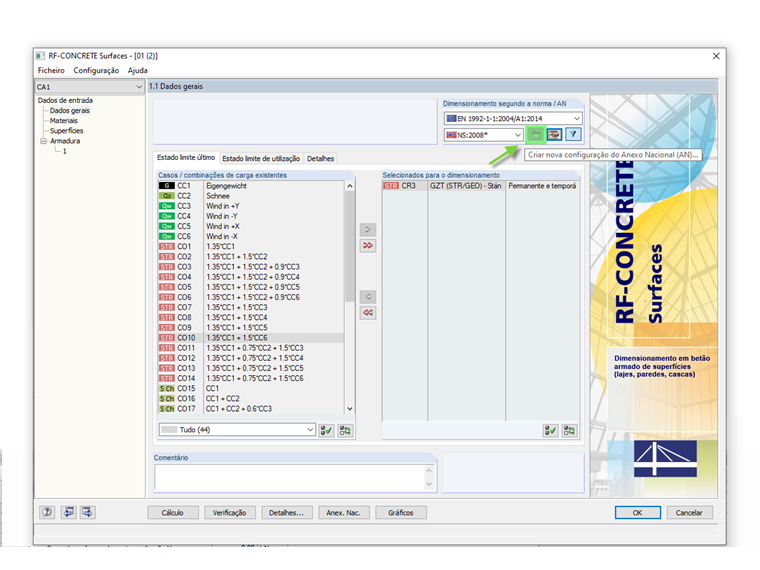Viewport: 760px width, 570px height.
Task: Click the Verificação button
Action: click(230, 512)
